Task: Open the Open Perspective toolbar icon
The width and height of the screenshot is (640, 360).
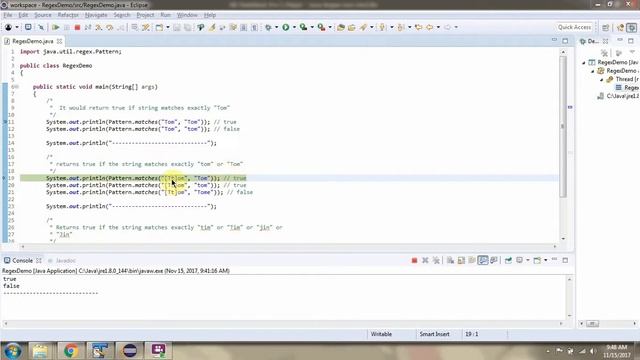Action: point(606,27)
